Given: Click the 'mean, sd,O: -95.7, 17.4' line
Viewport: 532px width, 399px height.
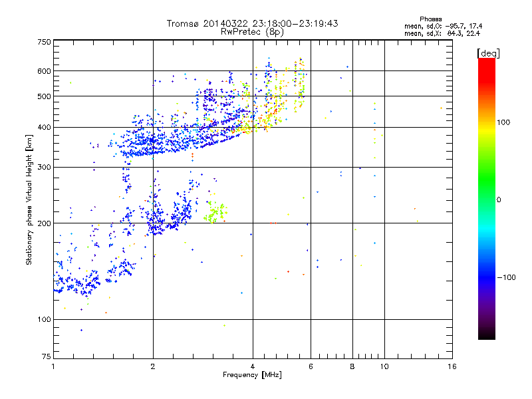Looking at the screenshot, I should click(443, 26).
